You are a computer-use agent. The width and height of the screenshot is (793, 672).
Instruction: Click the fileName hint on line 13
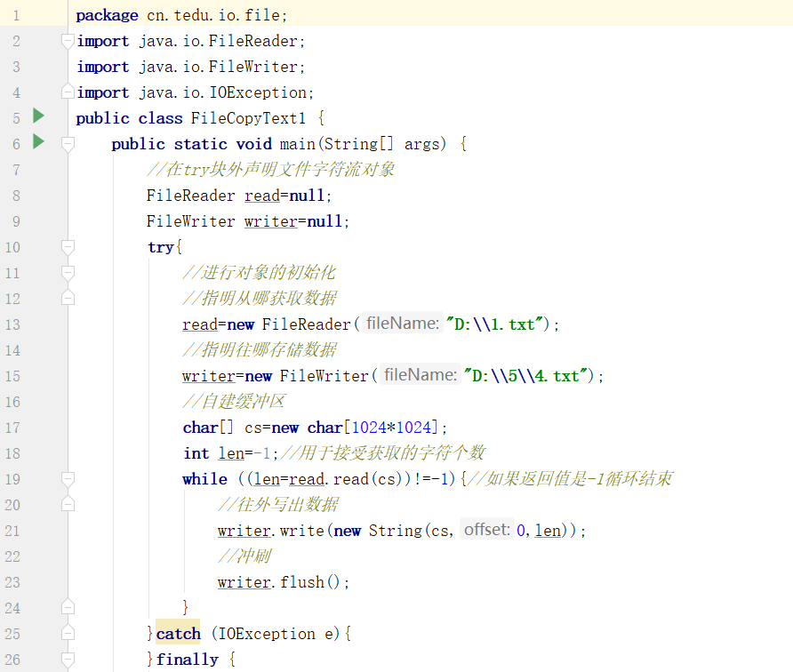point(403,323)
